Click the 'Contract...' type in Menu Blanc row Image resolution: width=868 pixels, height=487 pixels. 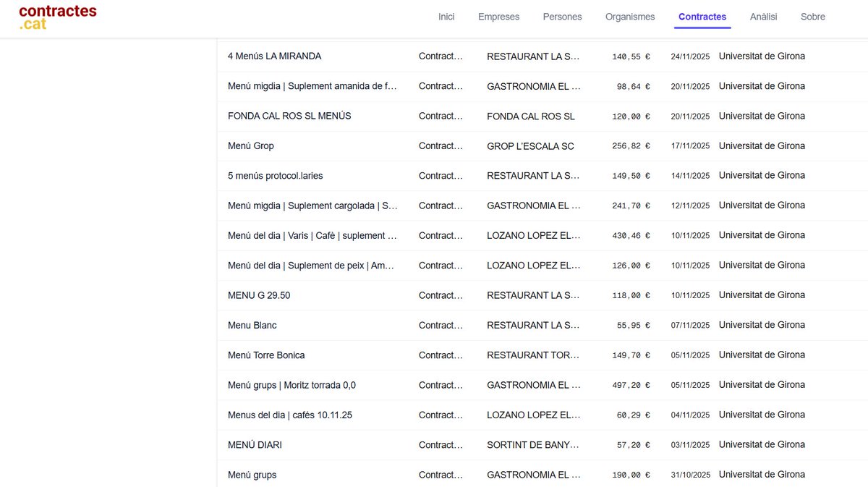point(441,326)
